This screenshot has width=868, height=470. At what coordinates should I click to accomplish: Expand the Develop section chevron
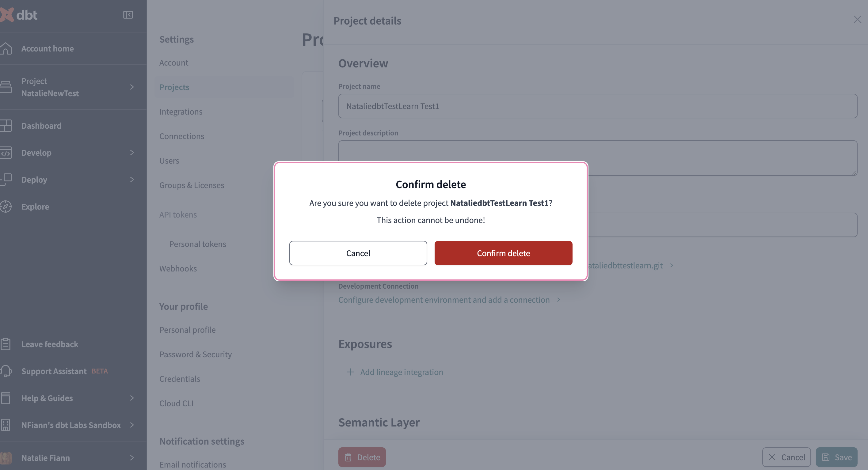[132, 153]
